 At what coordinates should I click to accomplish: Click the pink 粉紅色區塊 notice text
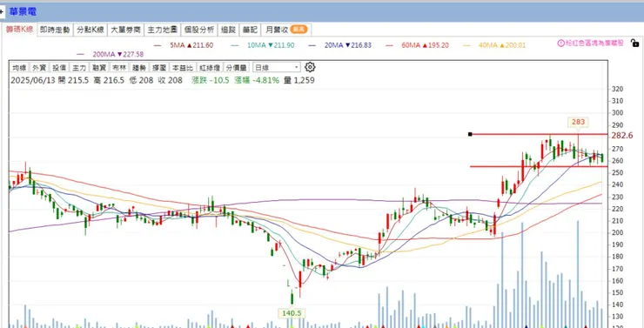pos(594,43)
